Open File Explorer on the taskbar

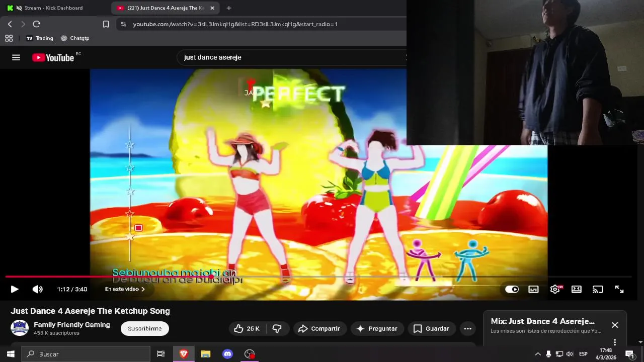pyautogui.click(x=205, y=354)
